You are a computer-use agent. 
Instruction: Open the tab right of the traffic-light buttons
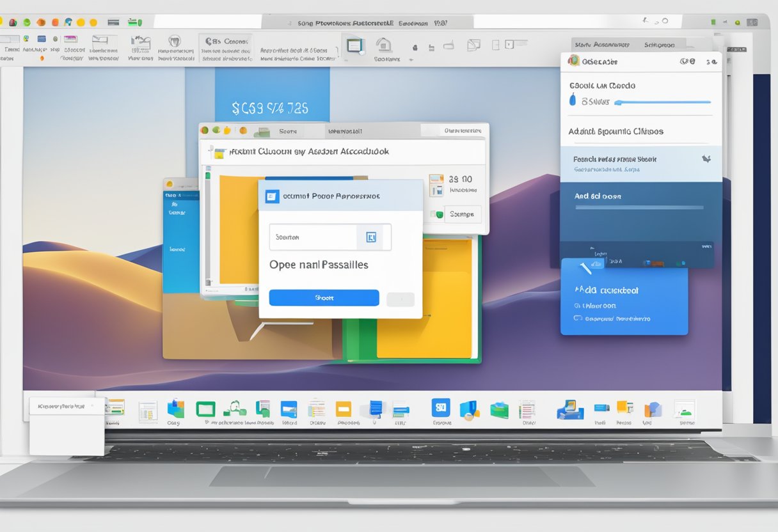288,131
